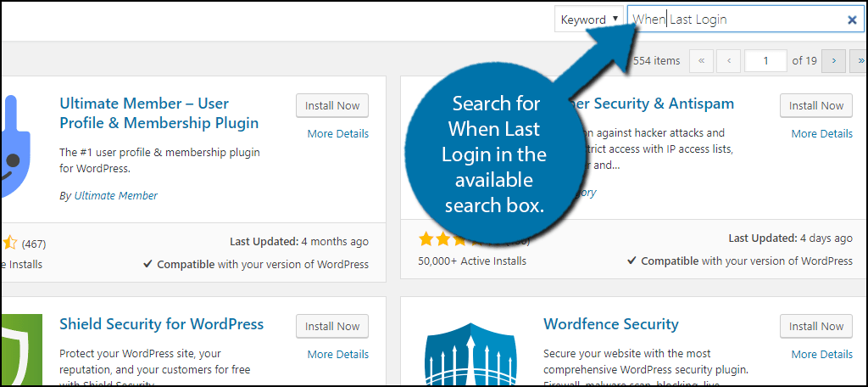Open the Shield Security for WordPress title link
This screenshot has width=868, height=387.
[161, 324]
